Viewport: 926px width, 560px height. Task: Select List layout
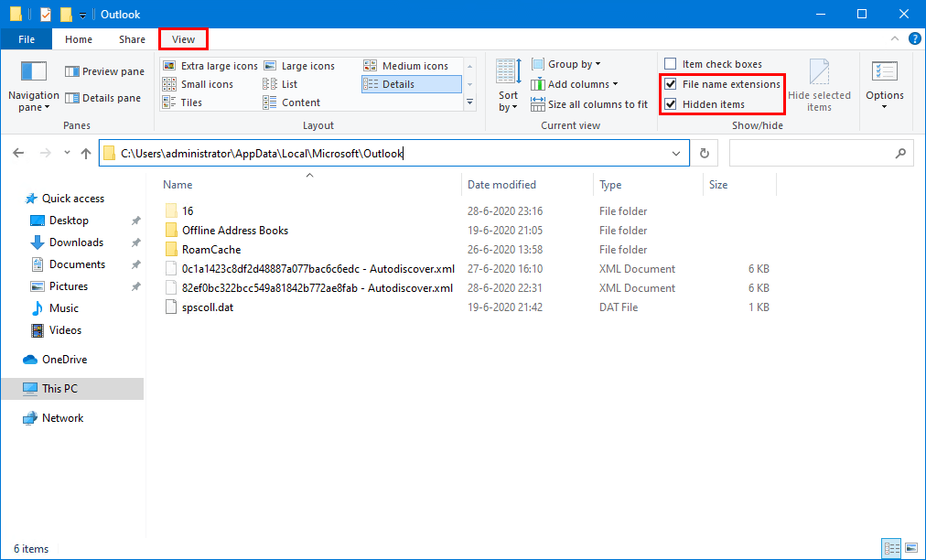click(281, 84)
